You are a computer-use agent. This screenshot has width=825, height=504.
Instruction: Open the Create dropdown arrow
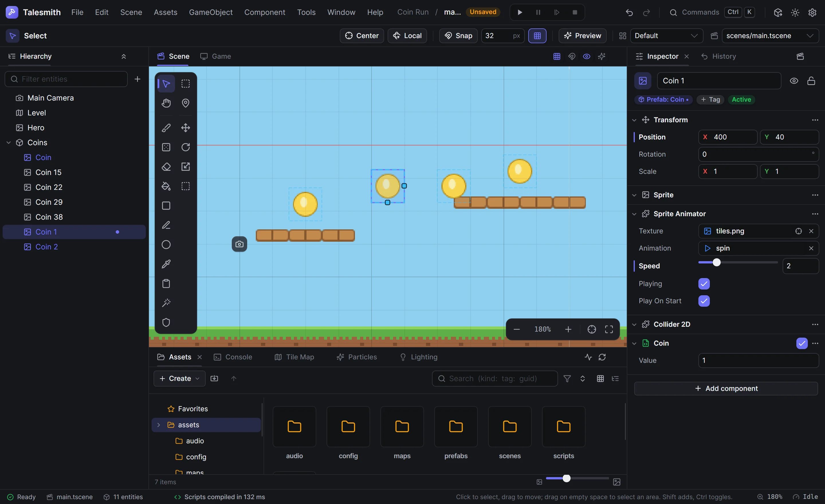[198, 379]
